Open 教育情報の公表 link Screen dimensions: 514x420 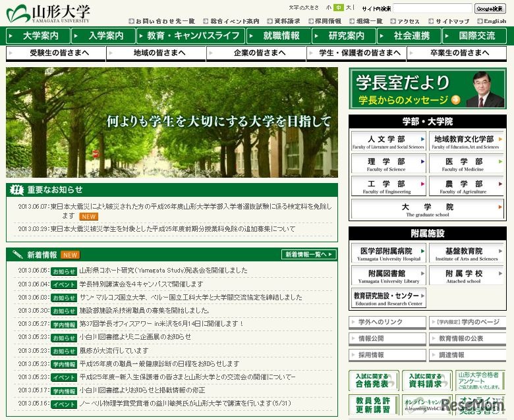467,338
